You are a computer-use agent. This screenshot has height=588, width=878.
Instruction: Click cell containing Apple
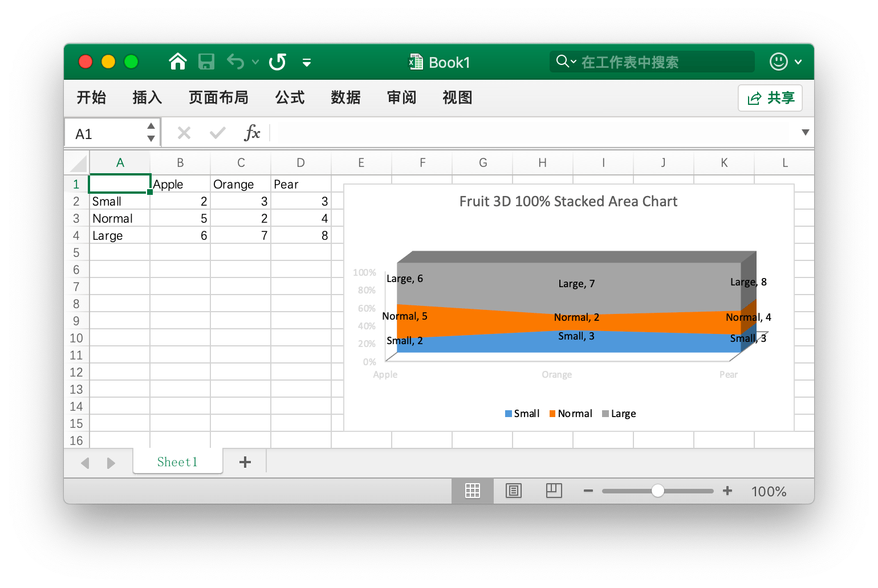(180, 184)
